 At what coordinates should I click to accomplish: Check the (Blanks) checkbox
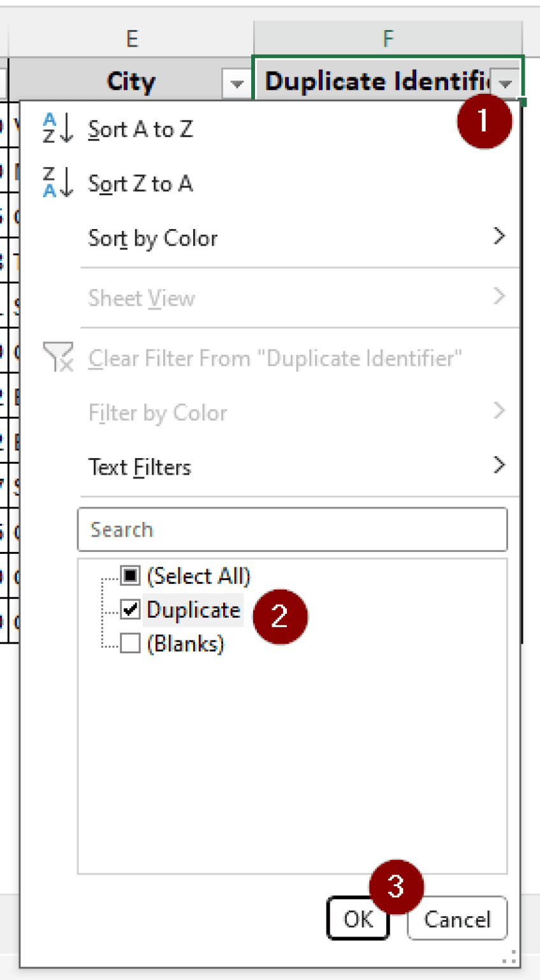pyautogui.click(x=130, y=643)
